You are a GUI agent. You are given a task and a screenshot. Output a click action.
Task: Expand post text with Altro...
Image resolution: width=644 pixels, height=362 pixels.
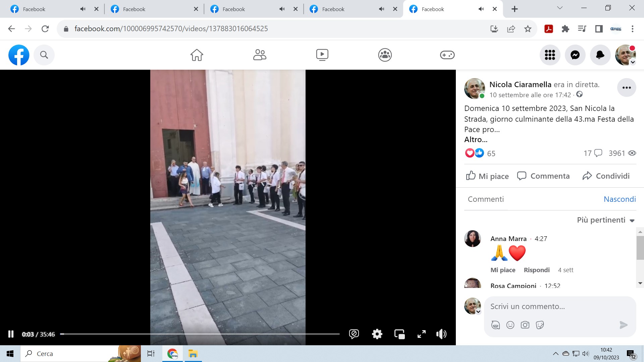(476, 139)
